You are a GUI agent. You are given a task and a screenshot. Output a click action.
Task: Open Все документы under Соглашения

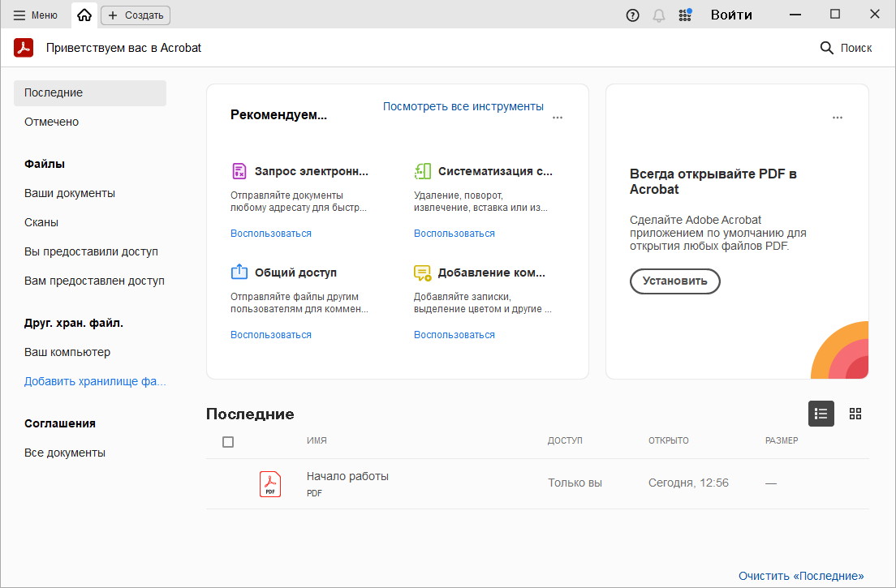(x=65, y=452)
